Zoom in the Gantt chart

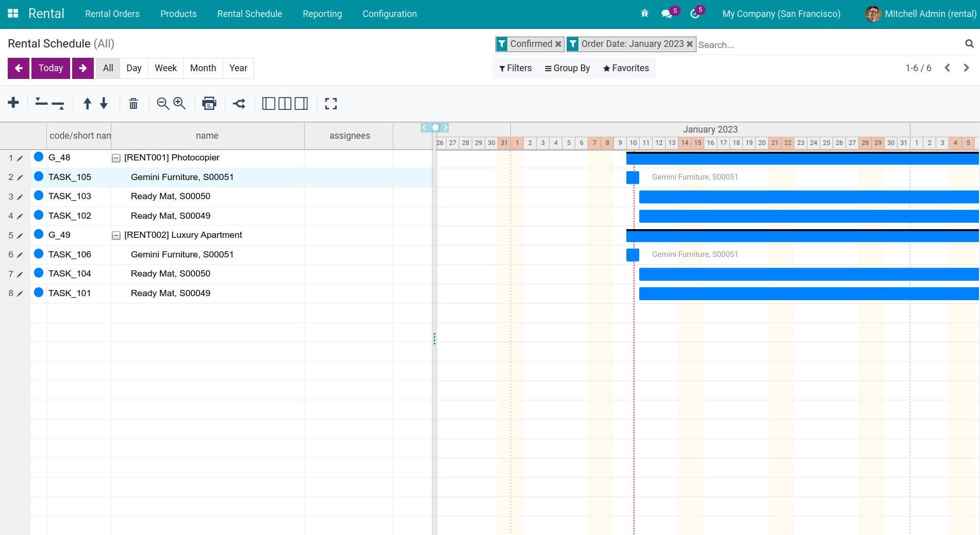pyautogui.click(x=179, y=104)
